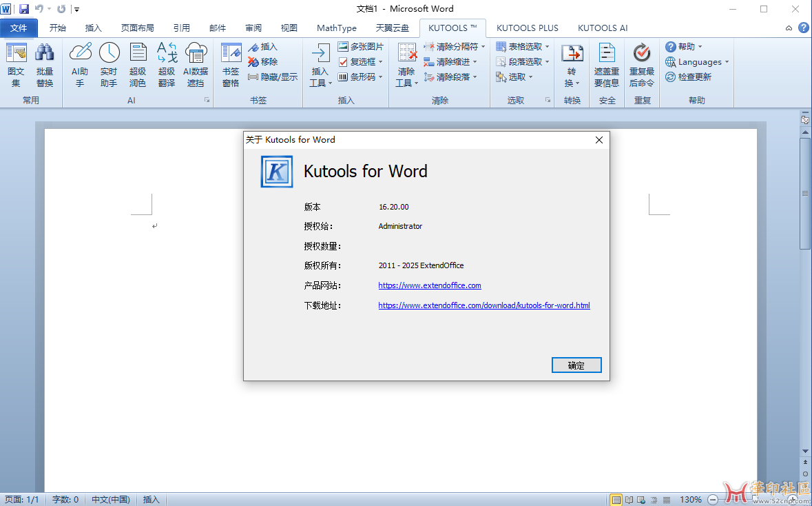Close the 关于 Kutools for Word dialog
This screenshot has height=506, width=812.
(x=599, y=140)
